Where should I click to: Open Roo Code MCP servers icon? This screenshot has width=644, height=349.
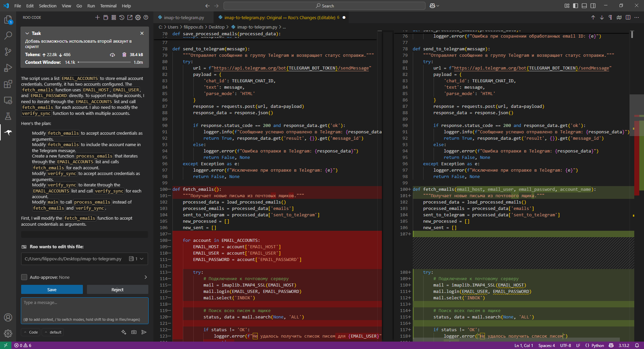point(114,17)
